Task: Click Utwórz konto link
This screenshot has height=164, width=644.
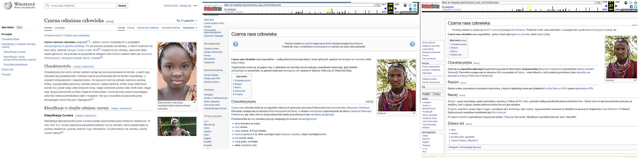Action: [171, 5]
